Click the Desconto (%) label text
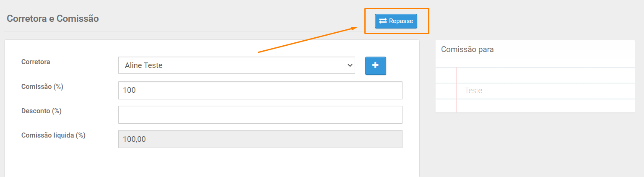 pyautogui.click(x=42, y=111)
